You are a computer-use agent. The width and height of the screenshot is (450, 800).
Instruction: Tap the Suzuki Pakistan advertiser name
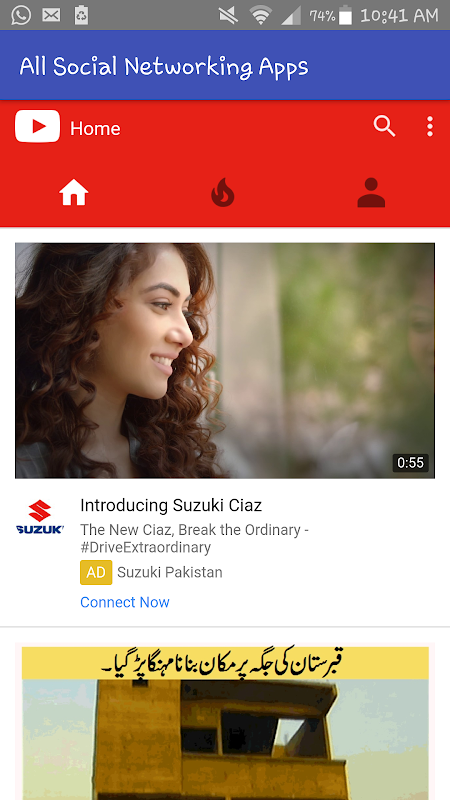click(170, 572)
